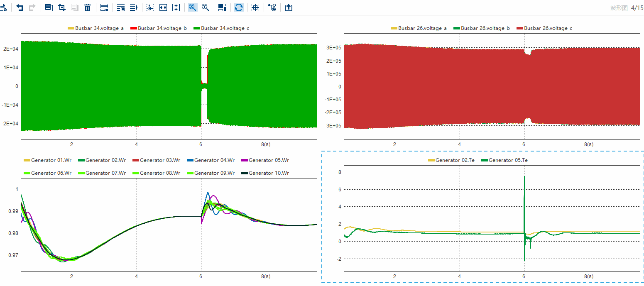The height and width of the screenshot is (286, 644).
Task: Click the export upload arrow icon
Action: (x=289, y=7)
